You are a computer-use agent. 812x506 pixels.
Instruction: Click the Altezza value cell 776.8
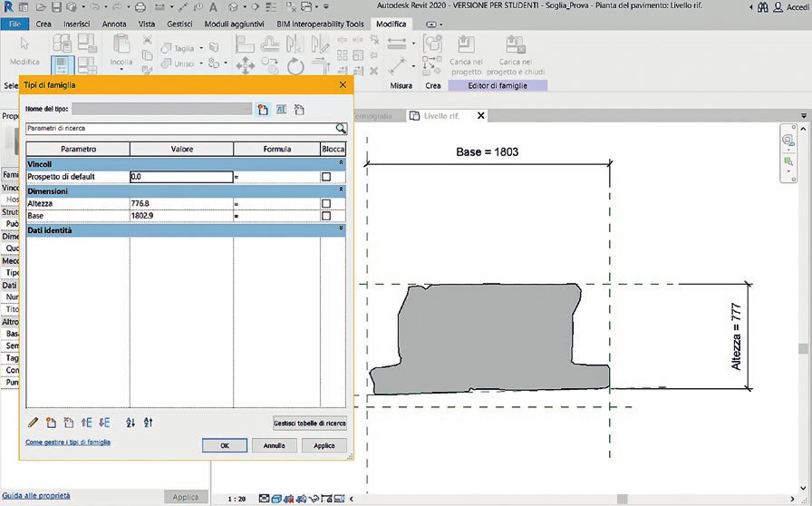tap(181, 204)
